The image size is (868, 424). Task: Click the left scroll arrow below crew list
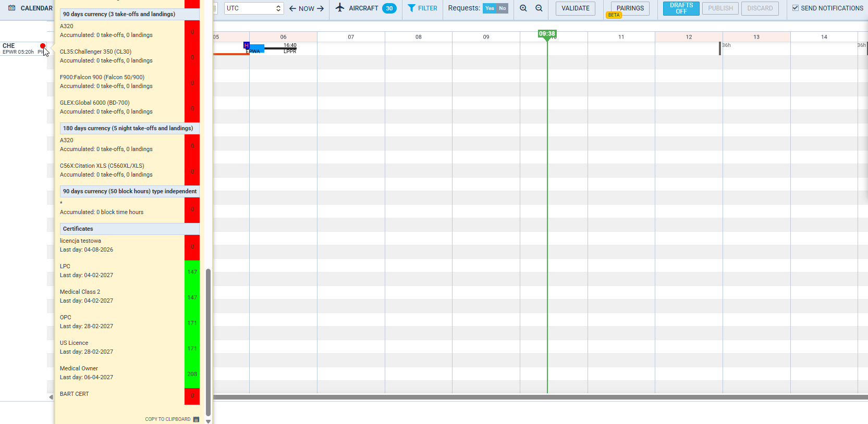[51, 397]
